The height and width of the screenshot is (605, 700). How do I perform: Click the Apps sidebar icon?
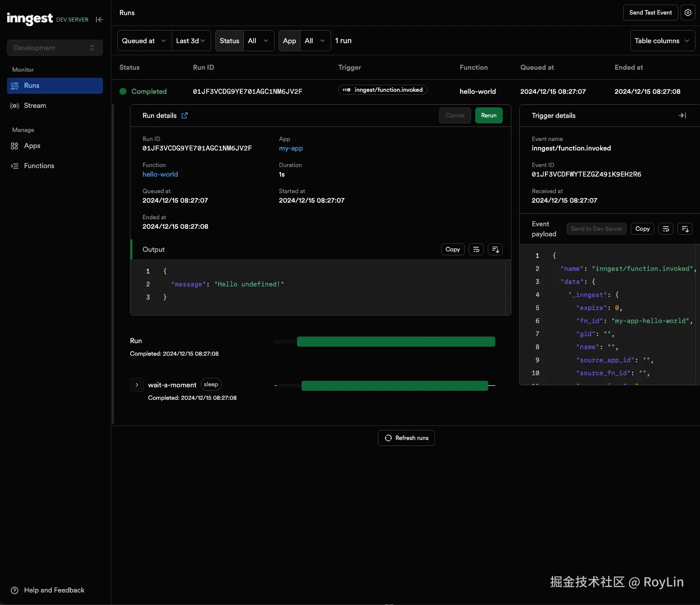(15, 146)
